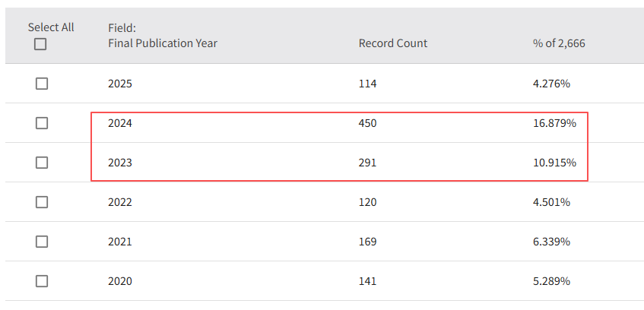The height and width of the screenshot is (310, 644).
Task: Select the 2024 row checkbox
Action: click(42, 123)
